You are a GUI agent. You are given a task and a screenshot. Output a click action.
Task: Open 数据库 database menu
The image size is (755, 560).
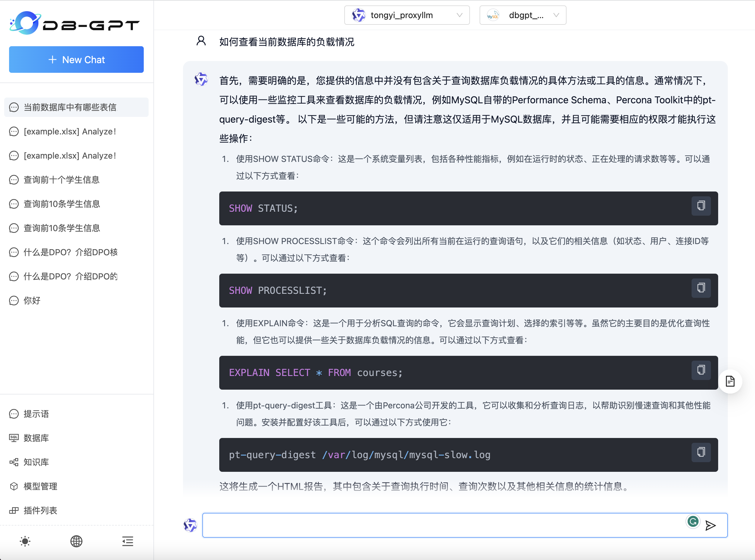(x=36, y=438)
